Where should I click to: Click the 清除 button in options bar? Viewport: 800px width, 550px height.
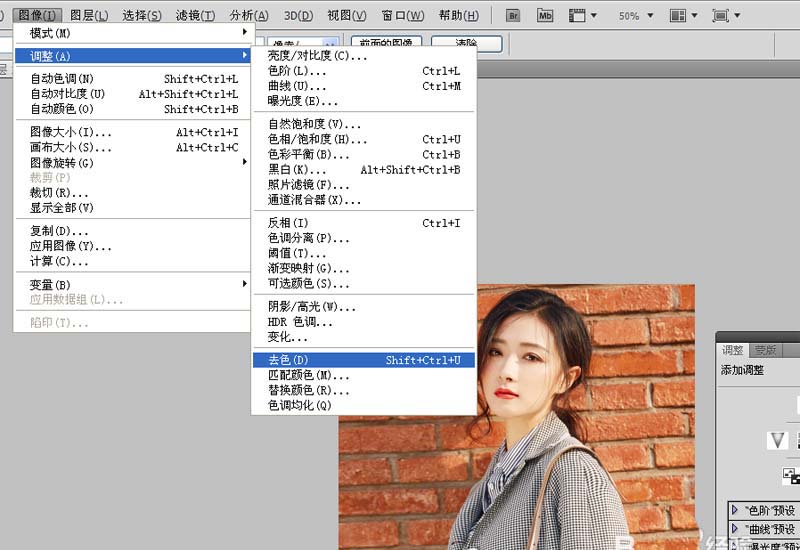(x=466, y=43)
